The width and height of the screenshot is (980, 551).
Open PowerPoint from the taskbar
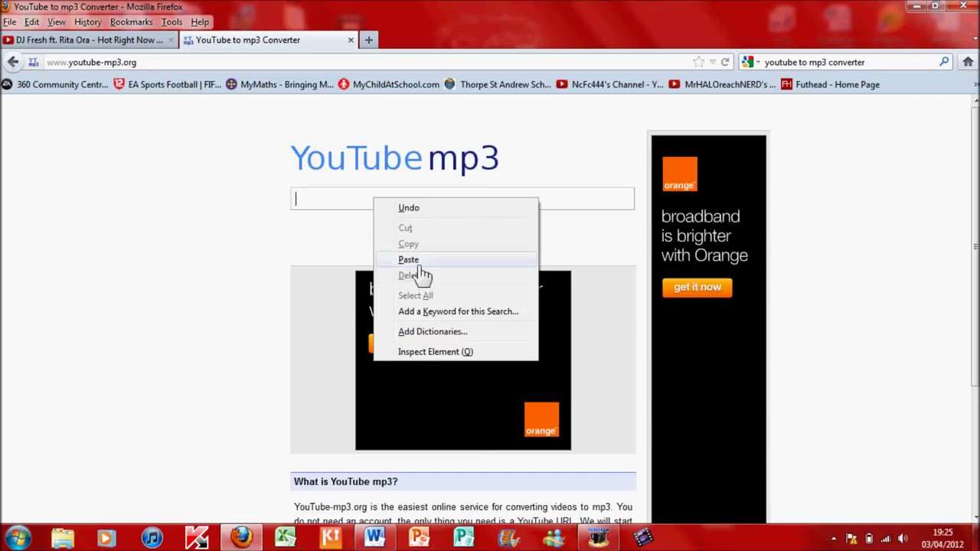pos(420,537)
